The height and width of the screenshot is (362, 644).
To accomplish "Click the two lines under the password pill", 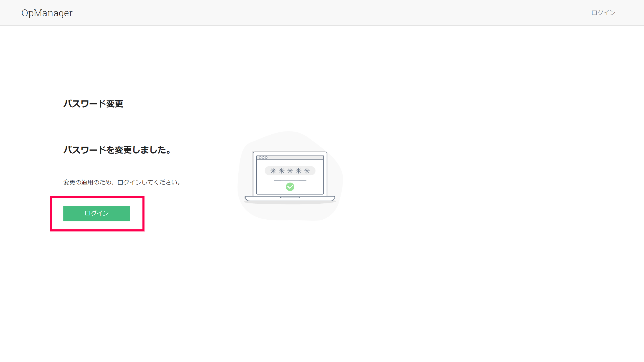I will click(x=290, y=179).
